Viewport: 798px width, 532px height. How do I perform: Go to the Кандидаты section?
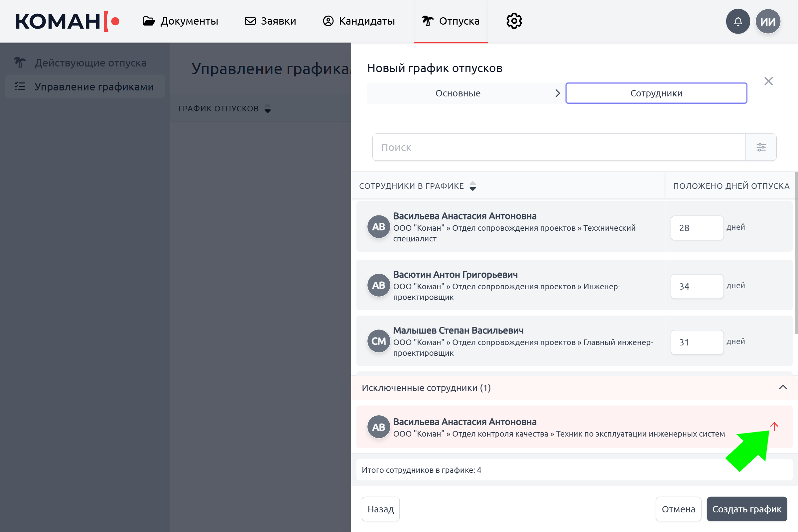(359, 21)
